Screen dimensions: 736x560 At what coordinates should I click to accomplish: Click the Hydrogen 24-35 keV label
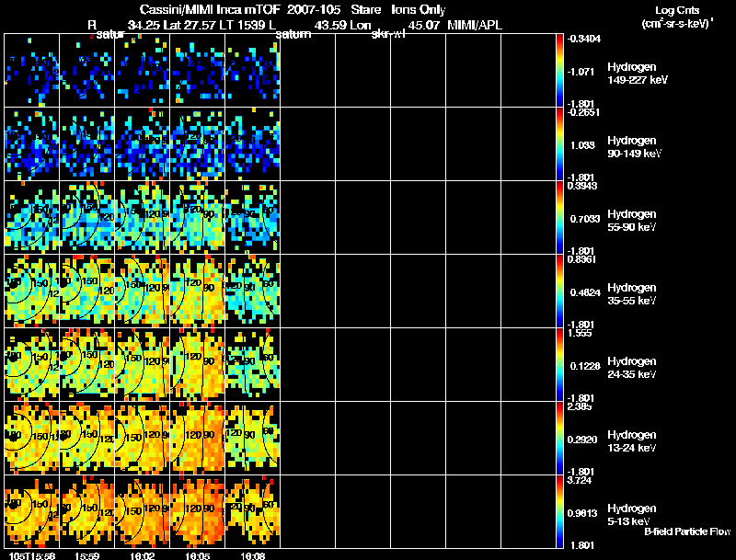(x=631, y=367)
